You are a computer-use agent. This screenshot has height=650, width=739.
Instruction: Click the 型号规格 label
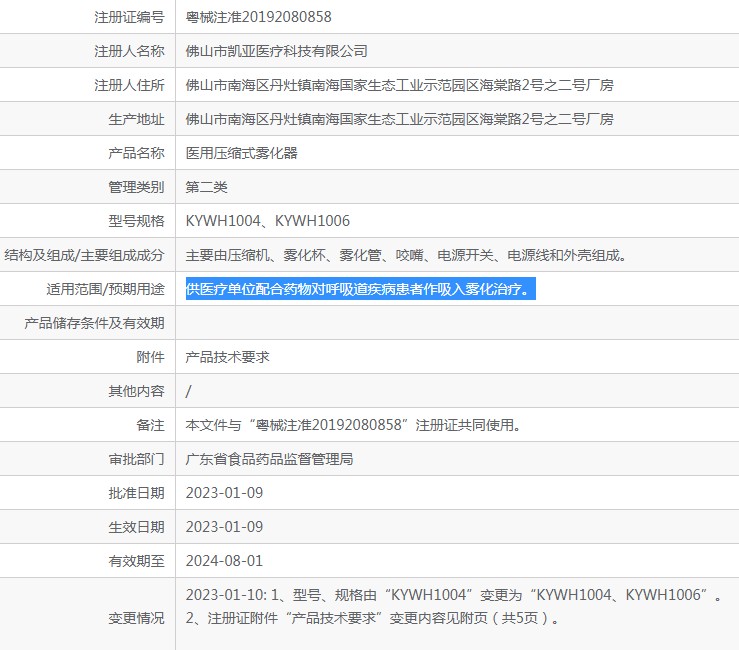(x=136, y=221)
